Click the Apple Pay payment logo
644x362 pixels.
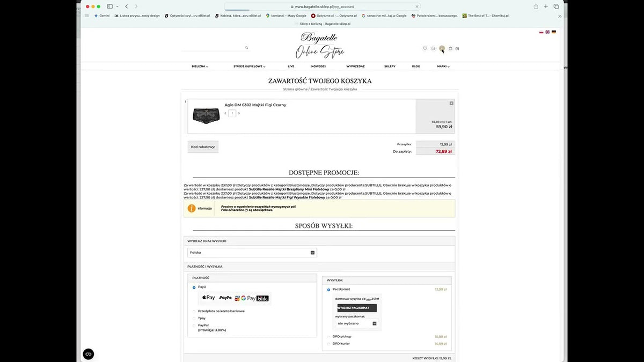pos(209,298)
